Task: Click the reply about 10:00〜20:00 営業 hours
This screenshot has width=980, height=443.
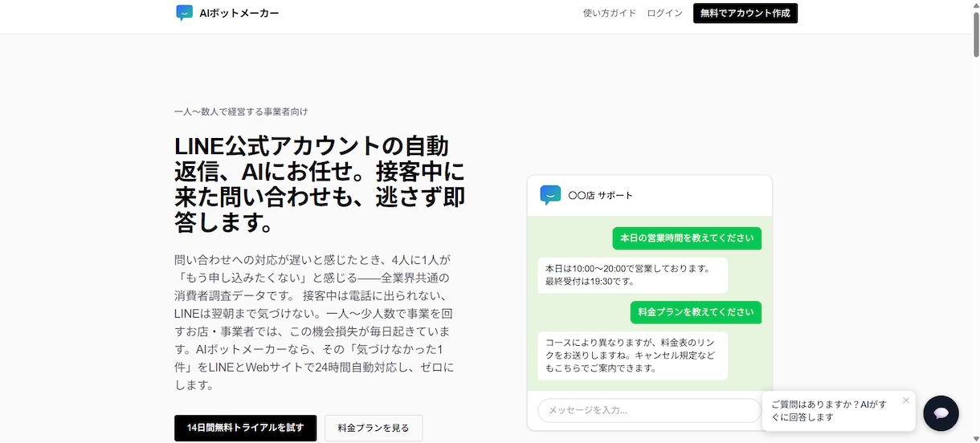Action: (632, 275)
